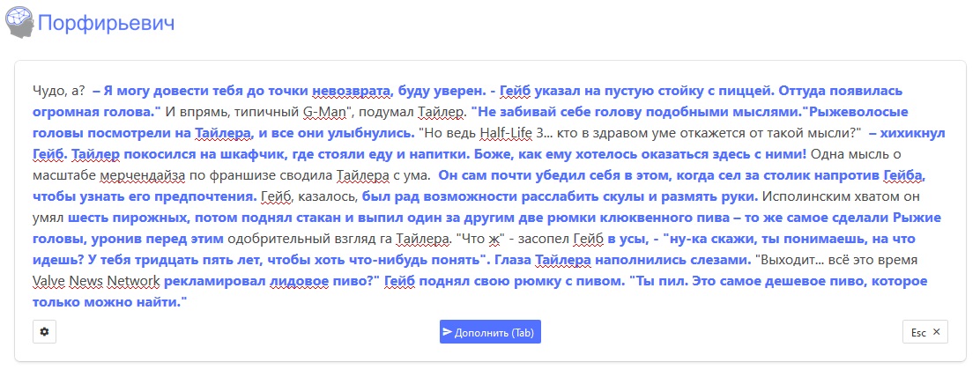980x377 pixels.
Task: Click the Дополнить (Tab) button
Action: (x=490, y=332)
